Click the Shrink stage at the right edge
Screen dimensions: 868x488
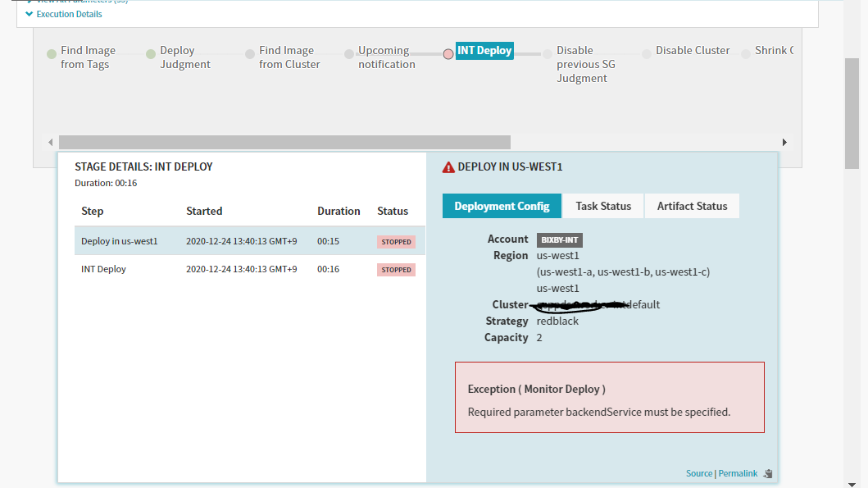click(x=774, y=50)
